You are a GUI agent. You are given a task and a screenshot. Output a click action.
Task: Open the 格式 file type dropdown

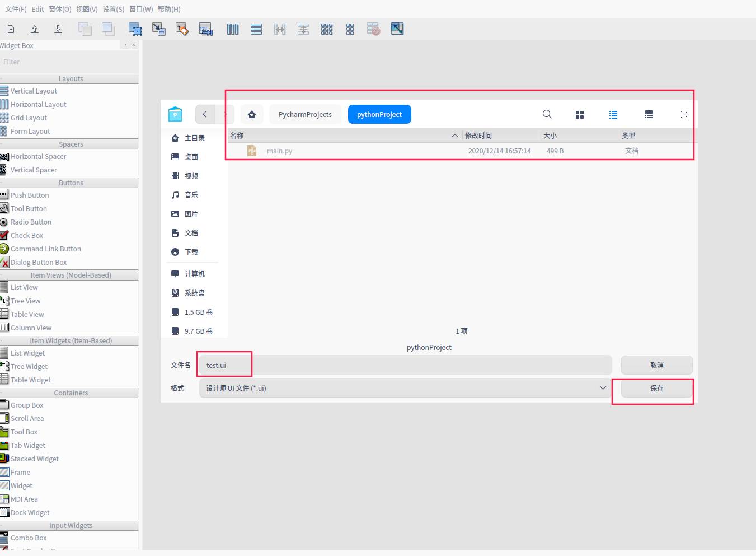[603, 387]
